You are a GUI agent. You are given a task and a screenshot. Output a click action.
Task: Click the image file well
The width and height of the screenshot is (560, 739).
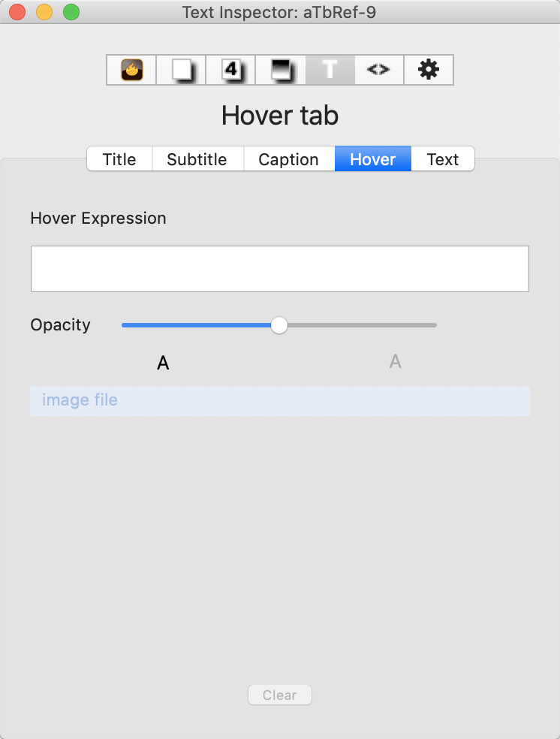coord(279,400)
